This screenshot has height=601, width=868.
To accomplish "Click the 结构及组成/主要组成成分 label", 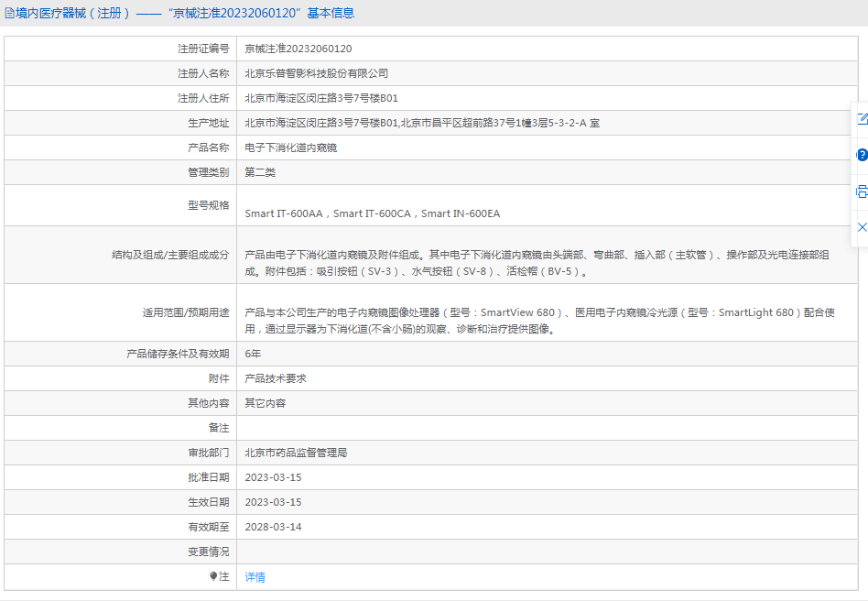I will 170,255.
